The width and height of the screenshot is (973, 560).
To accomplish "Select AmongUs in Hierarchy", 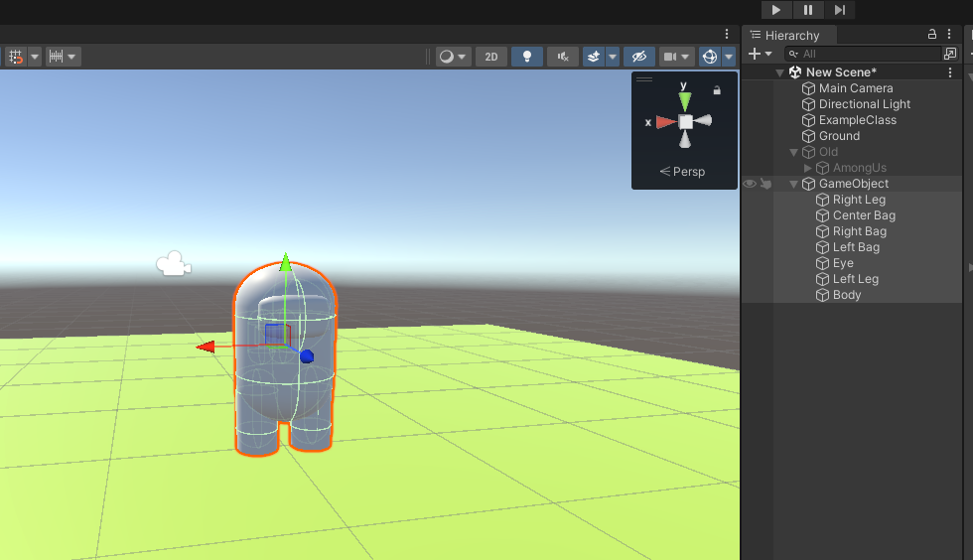I will (x=860, y=168).
